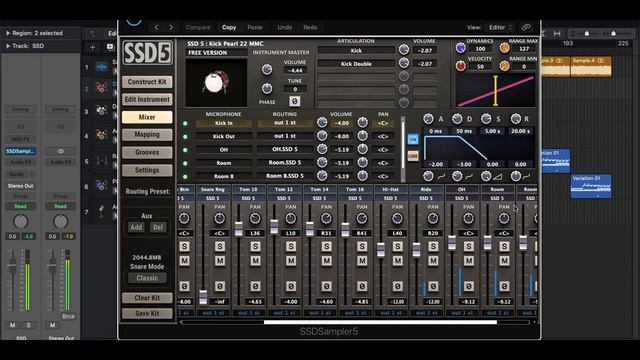Click the red Velocity knob
Viewport: 640px width, 360px height.
tap(460, 65)
